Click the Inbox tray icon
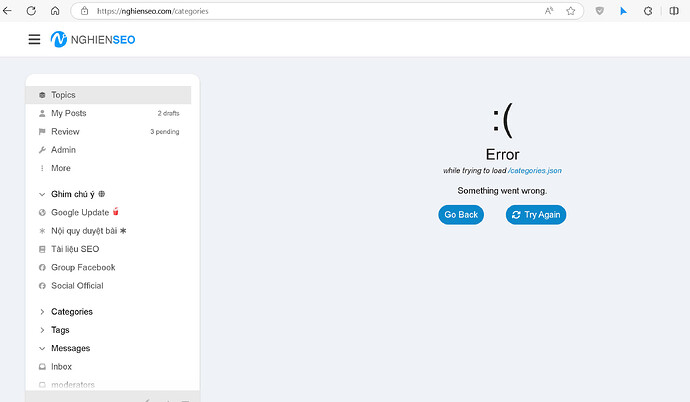 (42, 367)
